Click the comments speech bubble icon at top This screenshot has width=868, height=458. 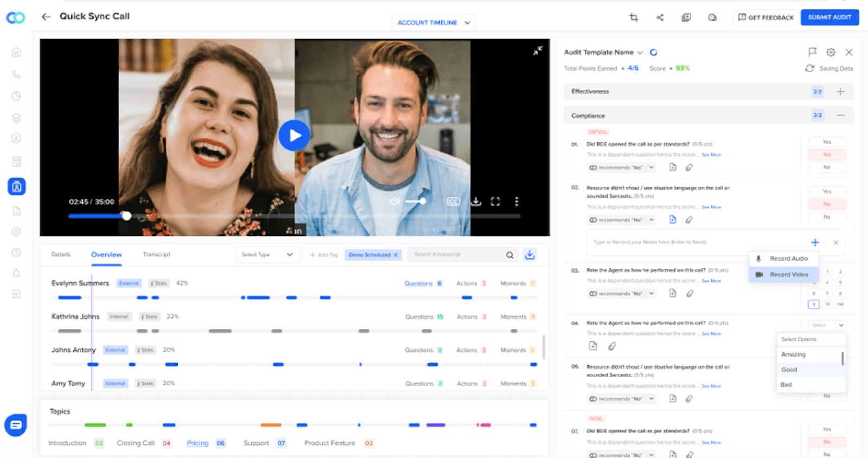(x=712, y=17)
